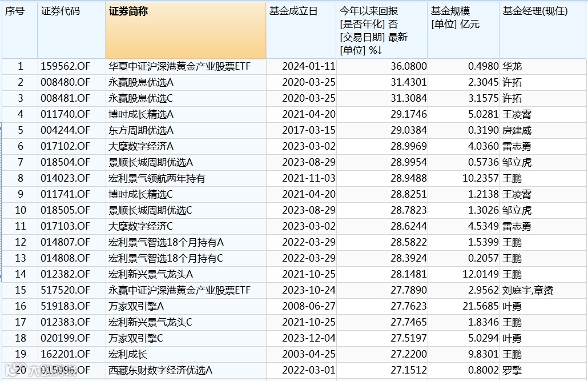Click fund code 020199.OF
The height and width of the screenshot is (381, 588).
pyautogui.click(x=66, y=338)
